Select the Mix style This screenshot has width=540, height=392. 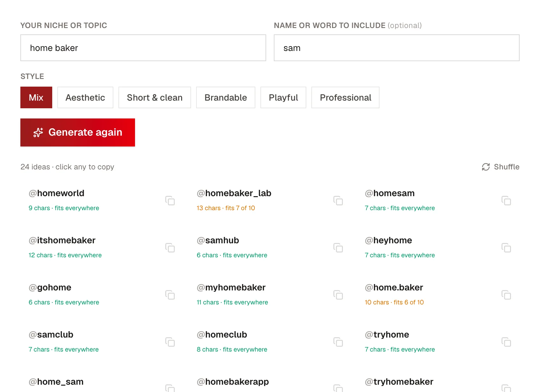36,97
